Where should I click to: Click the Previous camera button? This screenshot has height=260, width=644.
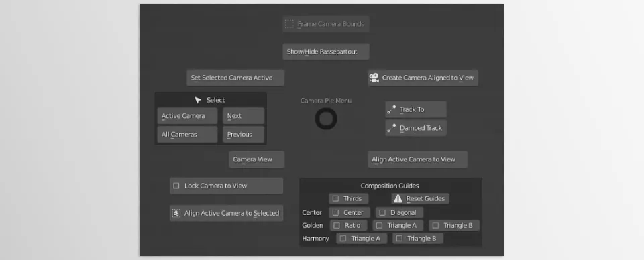click(244, 135)
